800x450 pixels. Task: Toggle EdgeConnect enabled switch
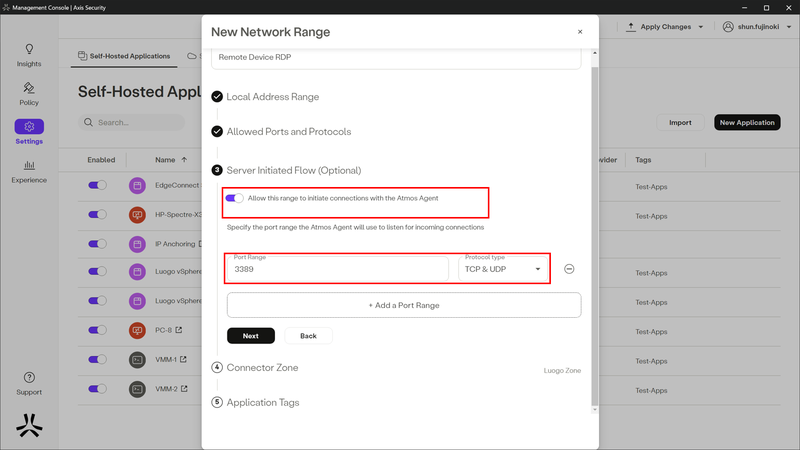(97, 185)
